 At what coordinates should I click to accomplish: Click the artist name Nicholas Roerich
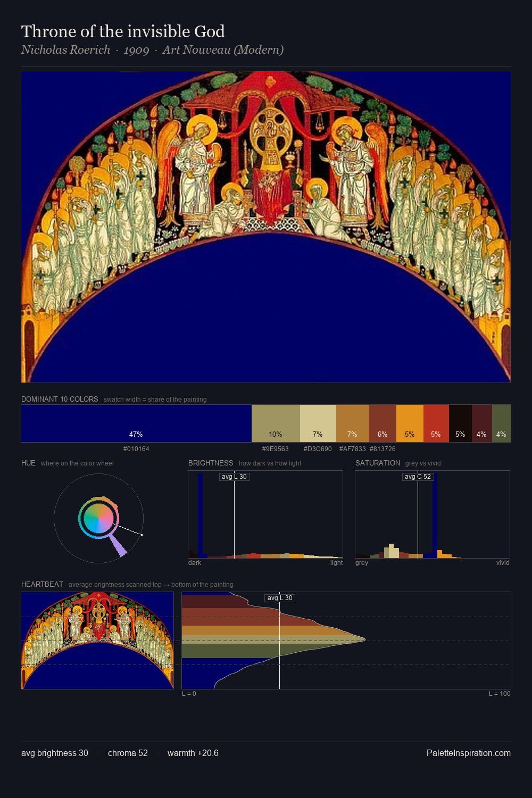[65, 50]
